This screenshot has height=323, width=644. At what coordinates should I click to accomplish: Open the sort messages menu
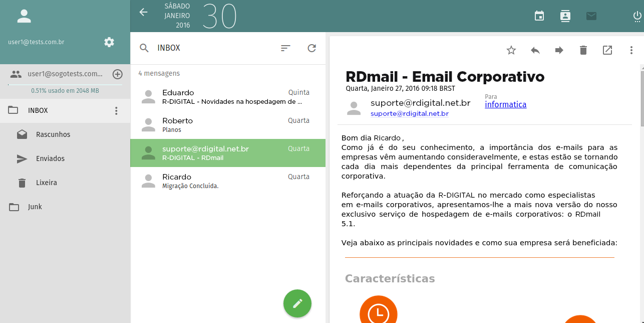[x=285, y=48]
